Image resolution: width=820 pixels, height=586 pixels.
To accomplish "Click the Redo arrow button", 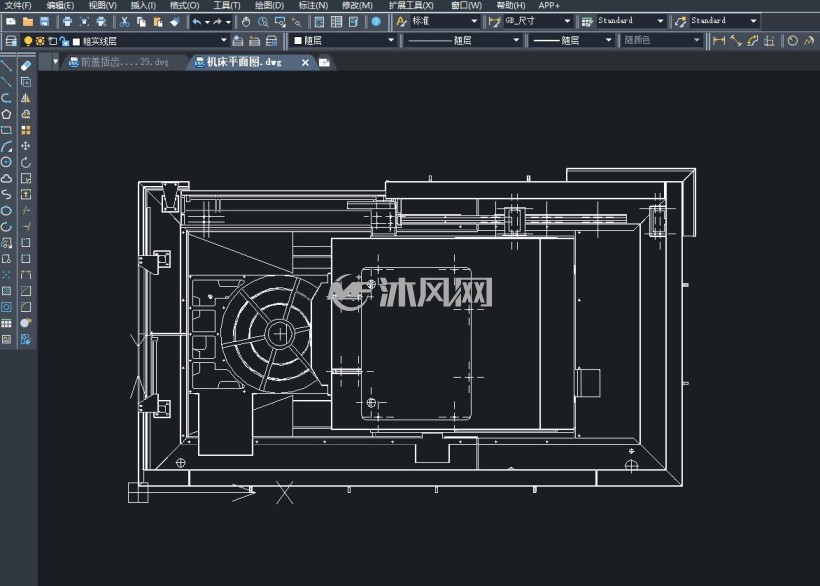I will click(217, 22).
